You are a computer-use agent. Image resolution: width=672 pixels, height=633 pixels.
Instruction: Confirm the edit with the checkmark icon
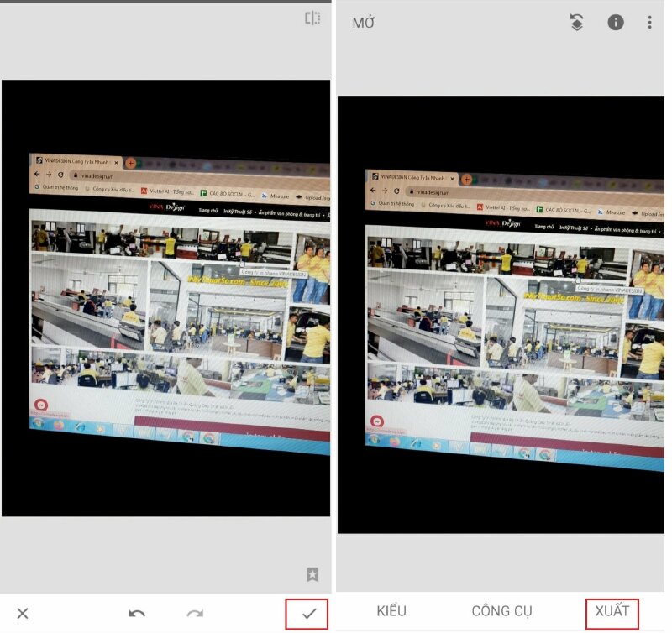click(308, 614)
